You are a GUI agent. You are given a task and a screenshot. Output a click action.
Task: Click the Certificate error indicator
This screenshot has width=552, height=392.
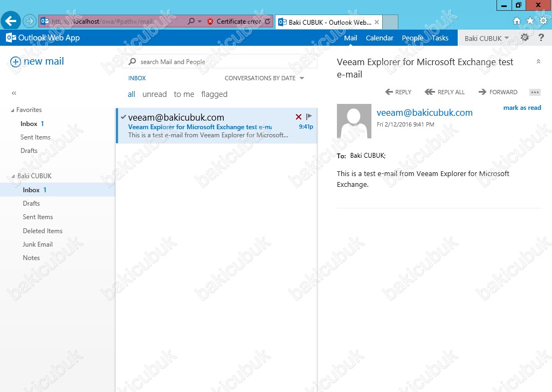click(x=234, y=22)
